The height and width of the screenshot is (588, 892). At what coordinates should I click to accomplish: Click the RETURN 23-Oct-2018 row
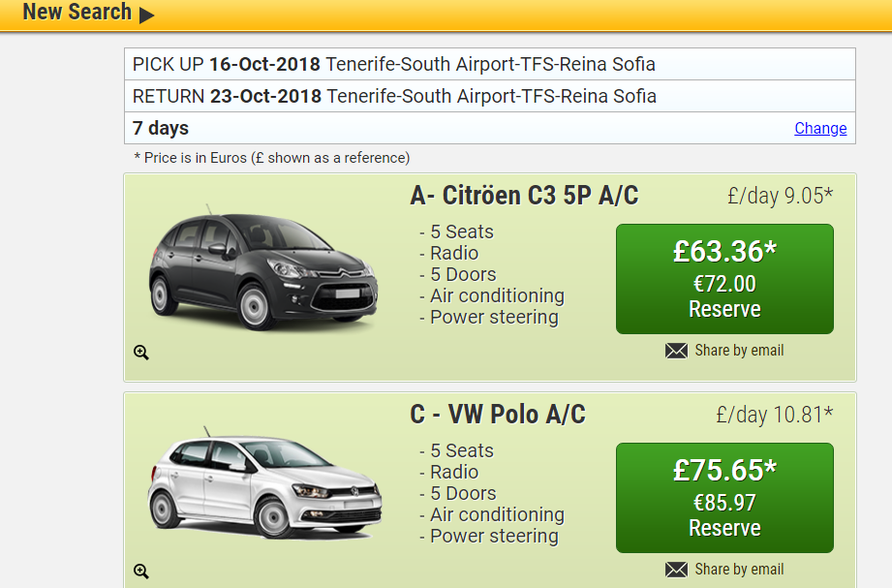(x=490, y=96)
